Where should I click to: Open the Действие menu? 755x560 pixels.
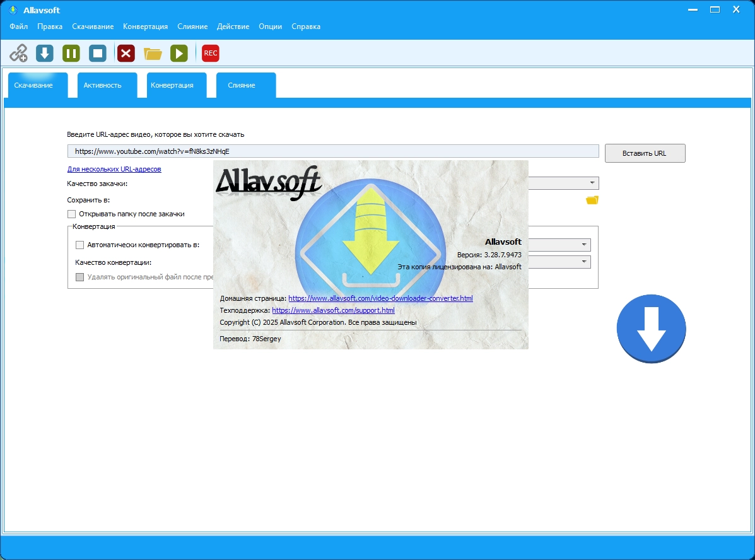[x=233, y=26]
